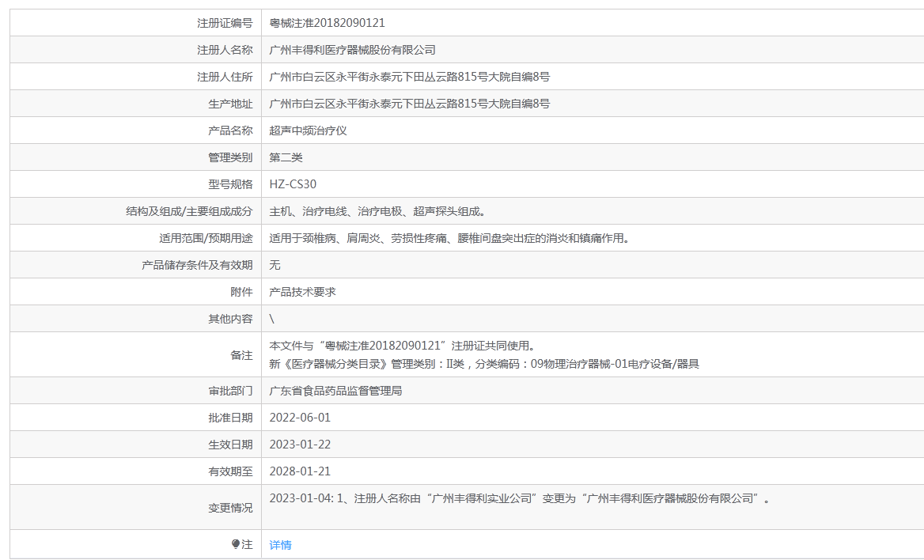Click the 其他内容 label
This screenshot has height=560, width=924.
pyautogui.click(x=230, y=319)
